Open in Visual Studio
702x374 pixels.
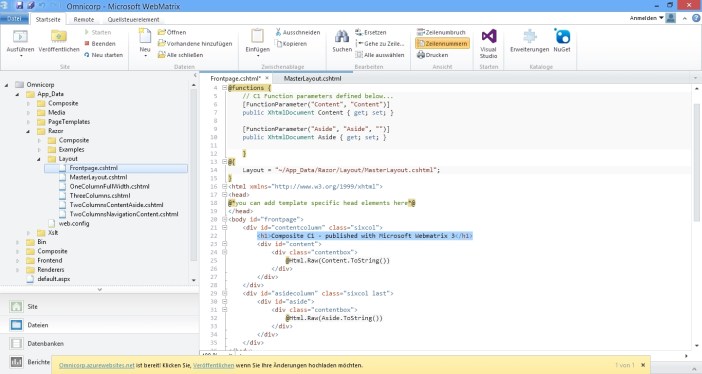point(488,43)
